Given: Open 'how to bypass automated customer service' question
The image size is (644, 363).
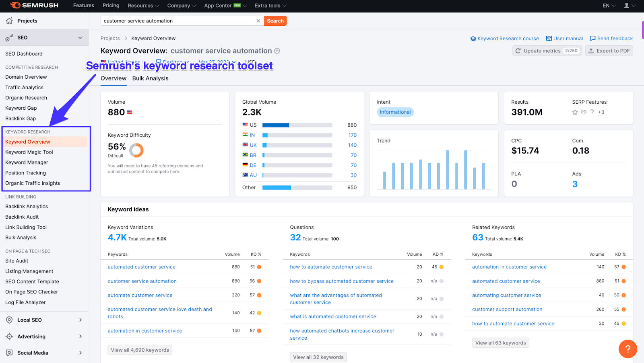Looking at the screenshot, I should (342, 281).
